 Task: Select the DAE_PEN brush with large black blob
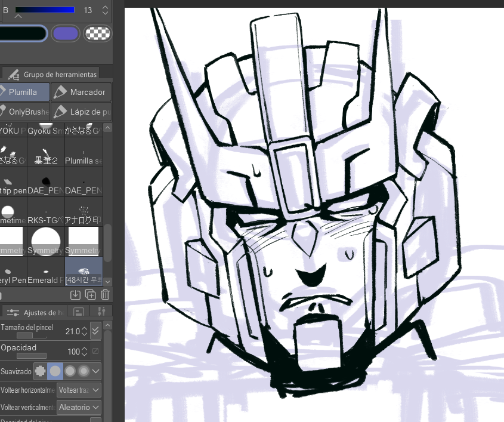click(46, 181)
